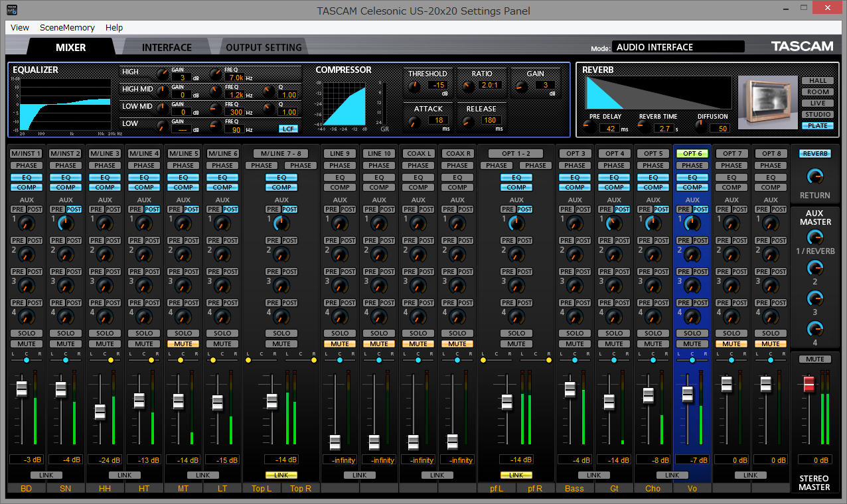Switch to the INTERFACE tab

point(167,47)
